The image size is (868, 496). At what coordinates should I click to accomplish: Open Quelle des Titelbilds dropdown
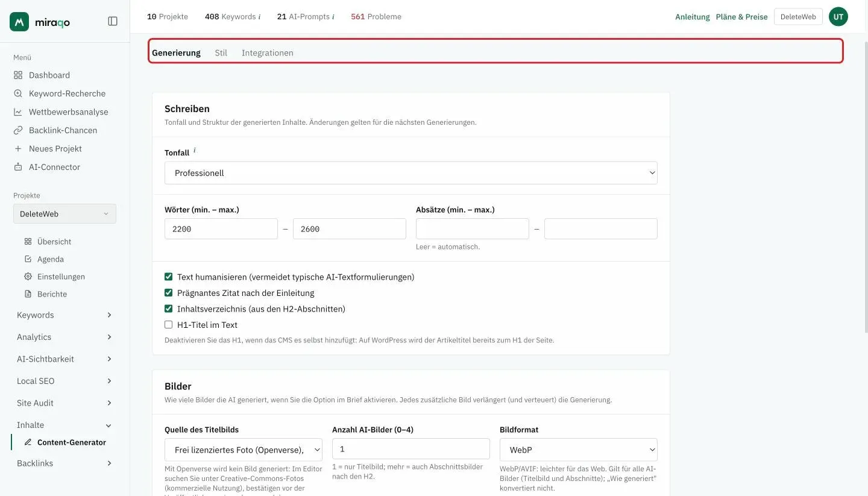tap(244, 450)
